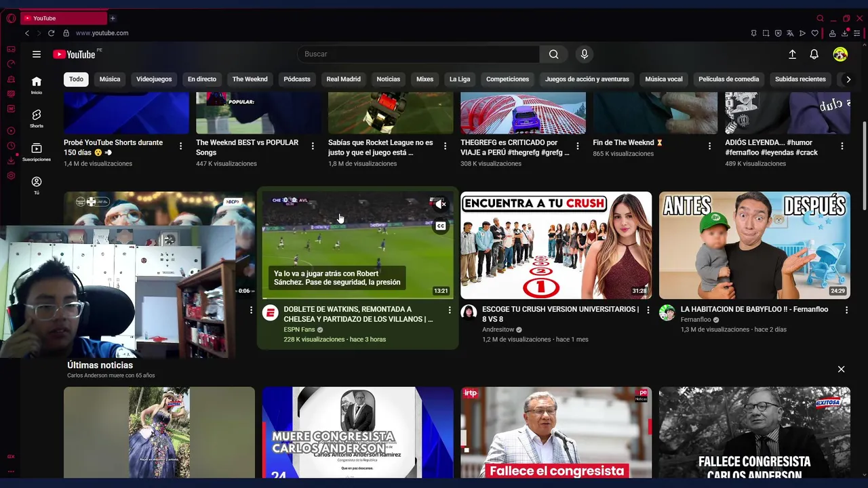Open Shorts in YouTube sidebar

tap(37, 119)
